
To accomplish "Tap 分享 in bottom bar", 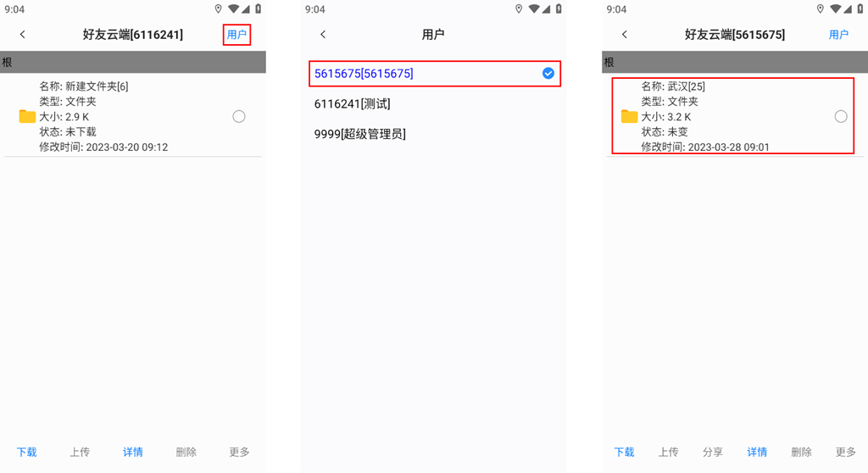I will coord(712,452).
